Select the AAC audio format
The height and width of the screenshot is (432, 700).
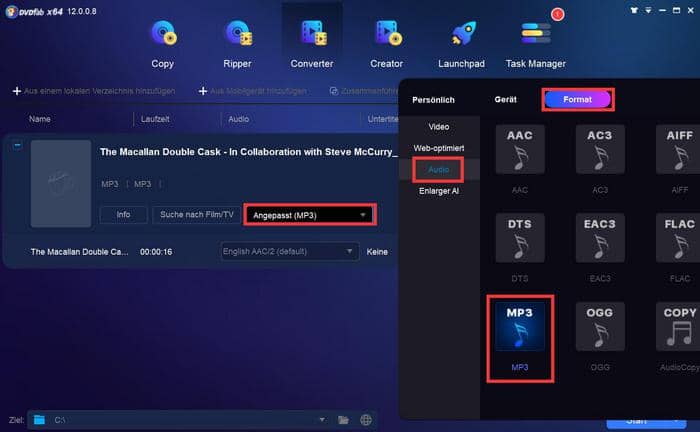(519, 148)
